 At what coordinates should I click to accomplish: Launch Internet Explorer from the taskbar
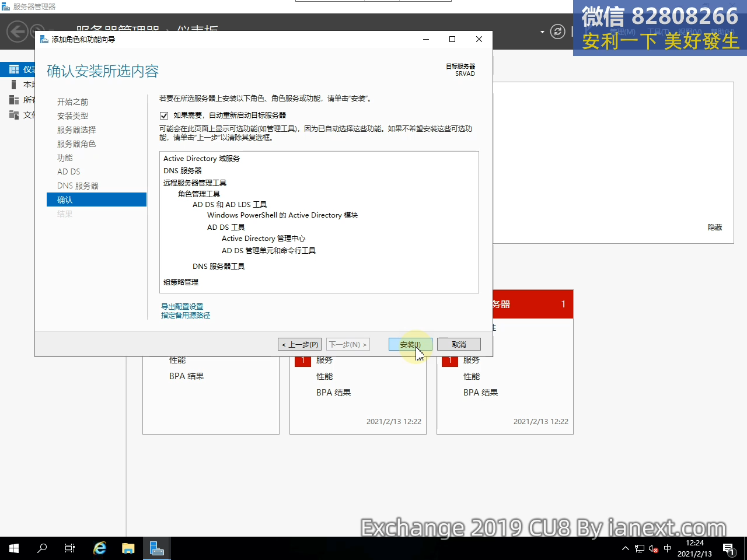[100, 548]
